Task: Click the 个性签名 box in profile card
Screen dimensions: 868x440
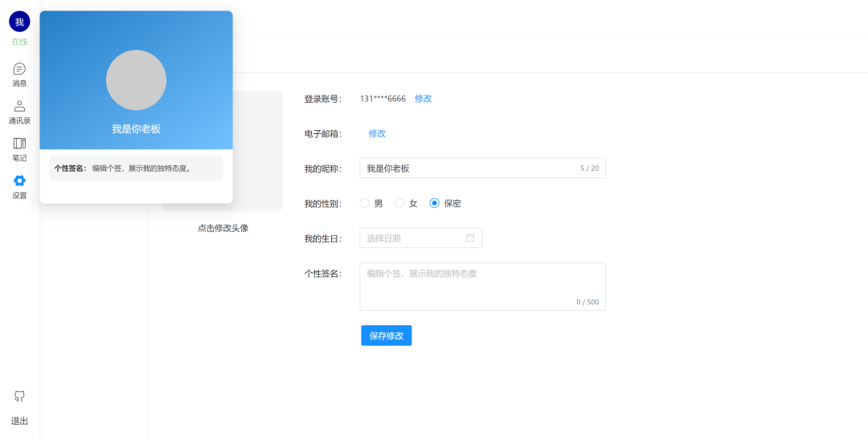Action: (136, 168)
